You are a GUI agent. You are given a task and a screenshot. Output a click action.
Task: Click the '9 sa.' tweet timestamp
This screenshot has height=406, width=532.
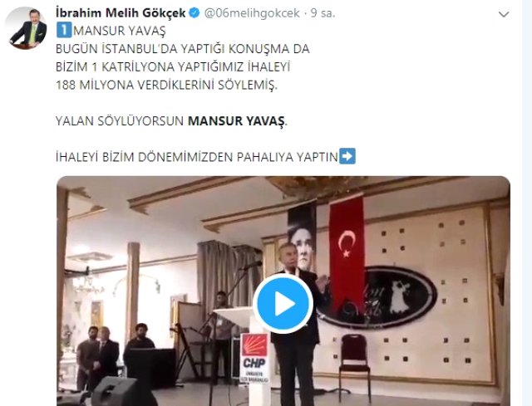tap(323, 13)
